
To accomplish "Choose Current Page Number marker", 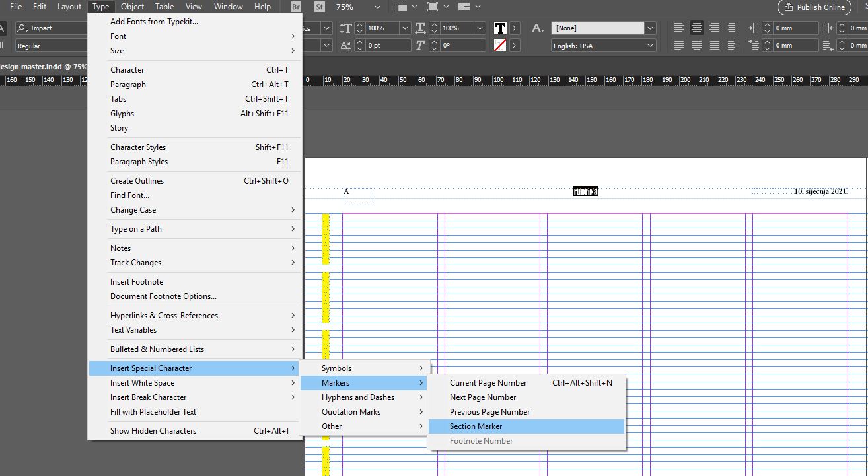I will point(526,383).
